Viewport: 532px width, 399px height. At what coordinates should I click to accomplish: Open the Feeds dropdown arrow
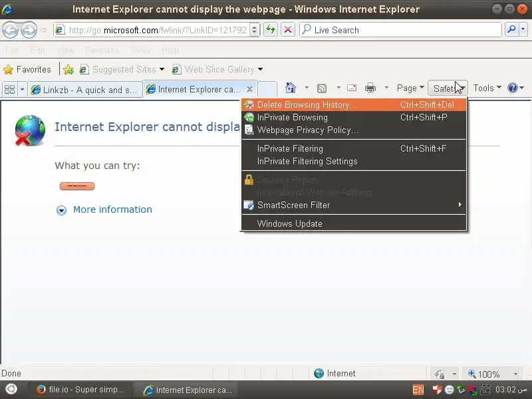[x=338, y=88]
